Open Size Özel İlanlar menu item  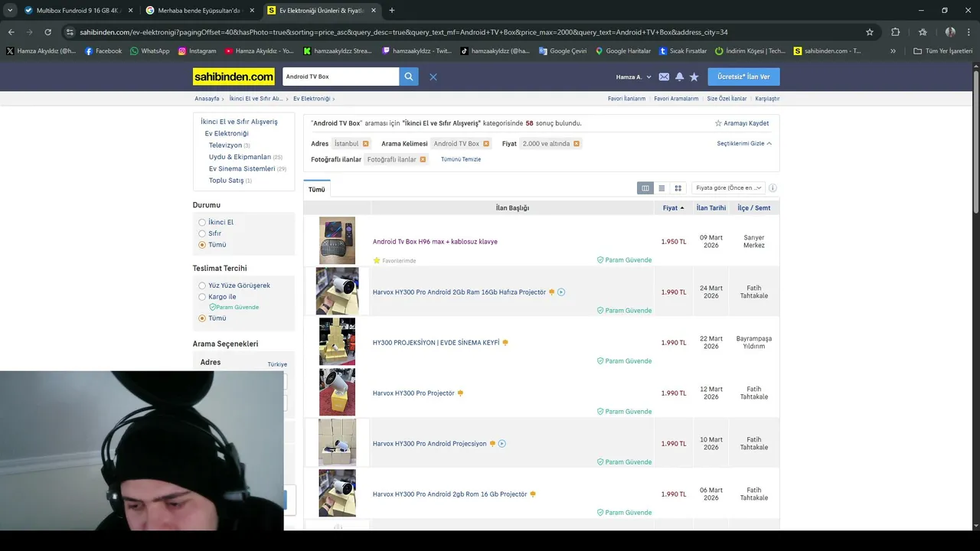(727, 99)
